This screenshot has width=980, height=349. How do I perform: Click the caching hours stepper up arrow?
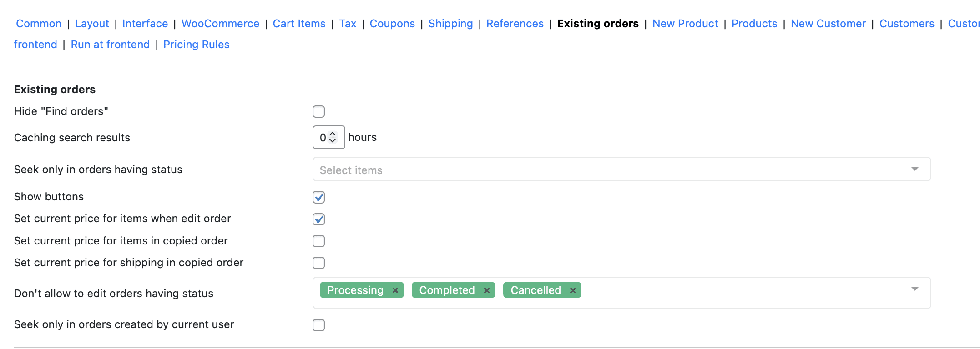tap(333, 134)
